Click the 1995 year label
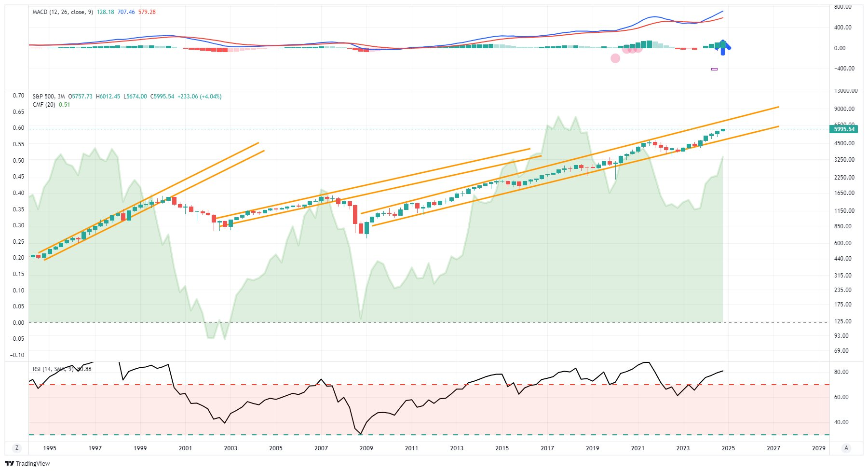Screen dimensions: 868x472 [x=50, y=448]
